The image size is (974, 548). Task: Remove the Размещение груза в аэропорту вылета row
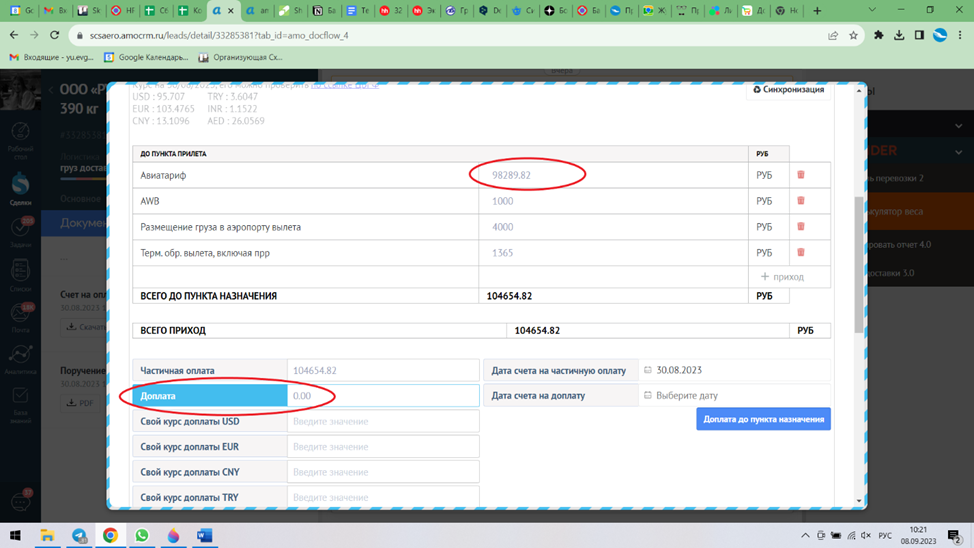(800, 227)
